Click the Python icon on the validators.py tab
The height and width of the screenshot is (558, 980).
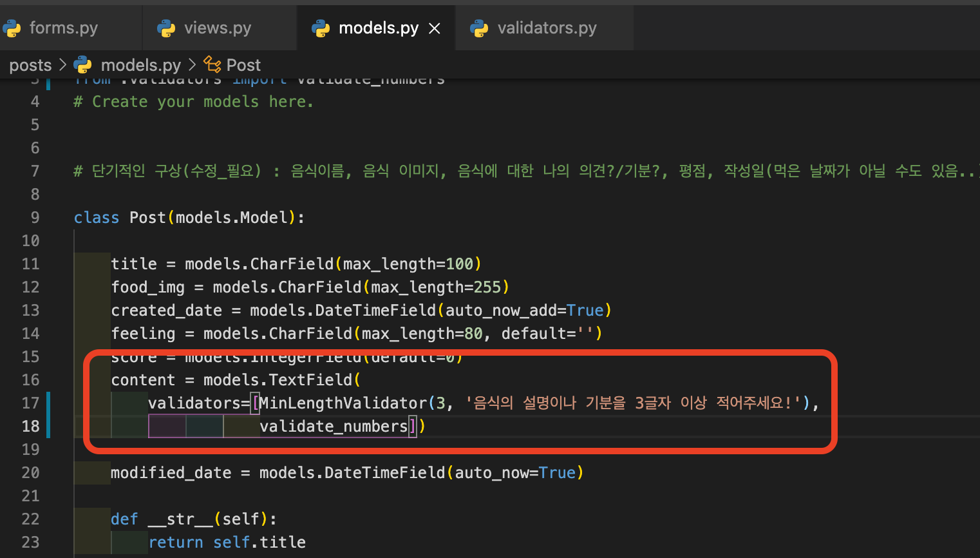click(479, 28)
